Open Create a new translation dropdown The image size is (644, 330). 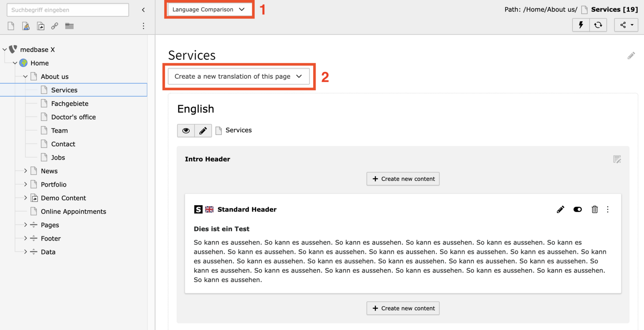click(x=239, y=77)
